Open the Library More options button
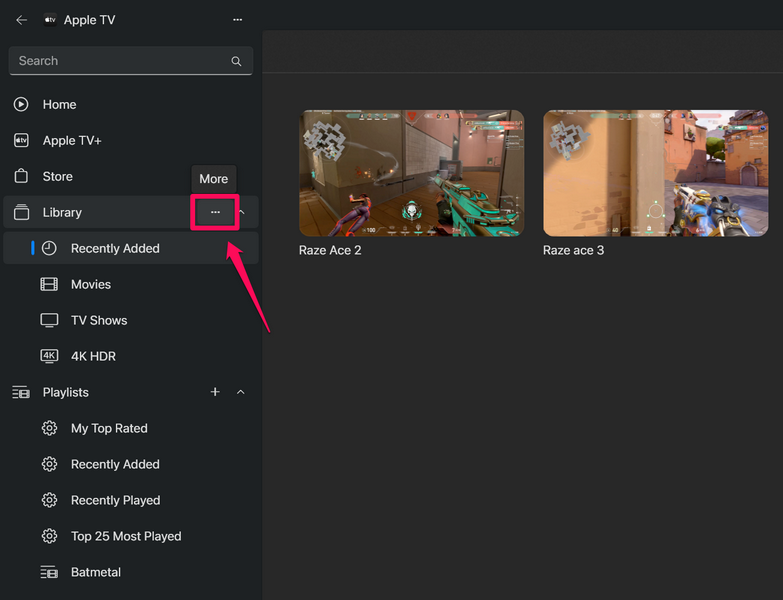 pos(215,212)
